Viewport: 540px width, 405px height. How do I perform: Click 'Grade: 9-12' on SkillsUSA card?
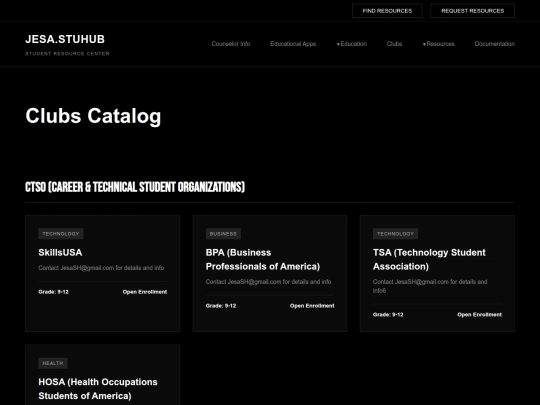(x=53, y=292)
